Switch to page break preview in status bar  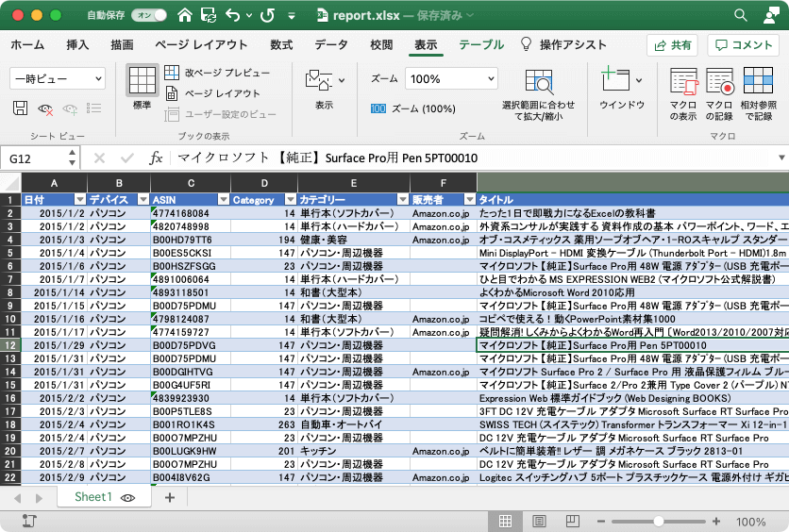tap(573, 521)
